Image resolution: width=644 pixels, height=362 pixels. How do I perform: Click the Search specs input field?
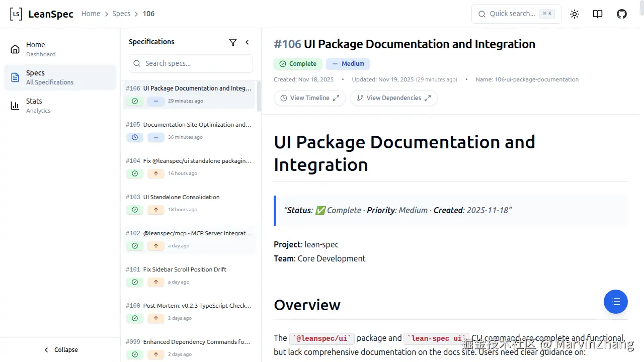click(191, 63)
